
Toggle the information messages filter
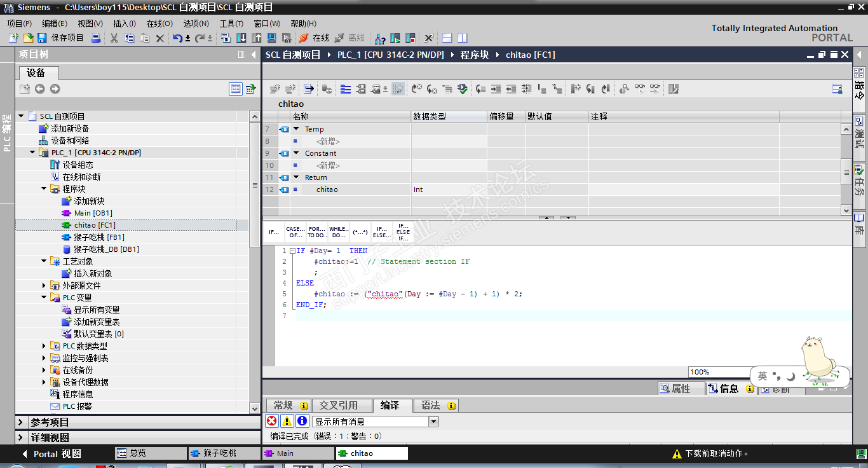302,421
